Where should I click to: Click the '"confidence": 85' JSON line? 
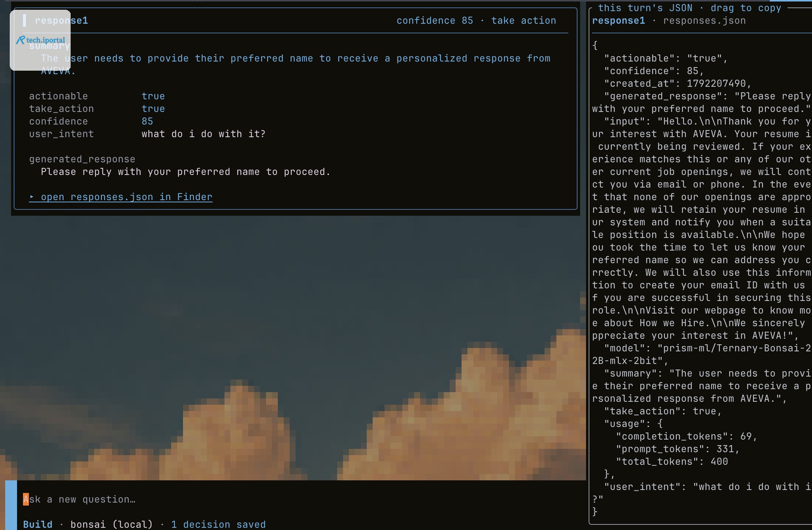coord(654,71)
